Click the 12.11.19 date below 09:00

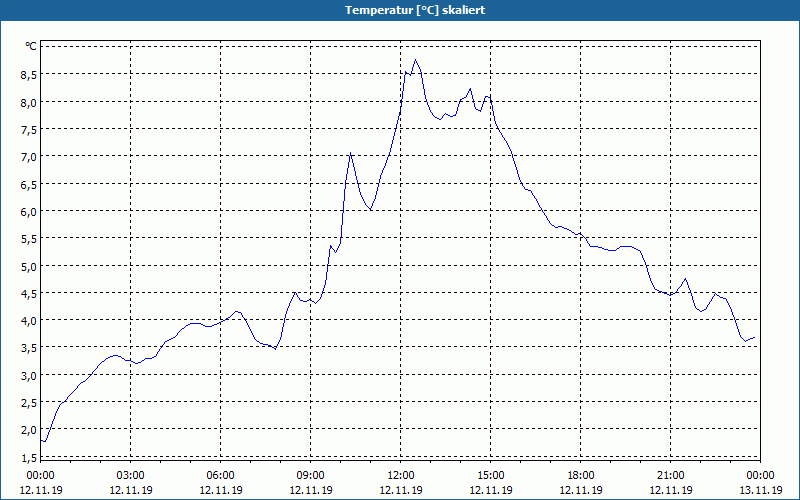[x=311, y=490]
